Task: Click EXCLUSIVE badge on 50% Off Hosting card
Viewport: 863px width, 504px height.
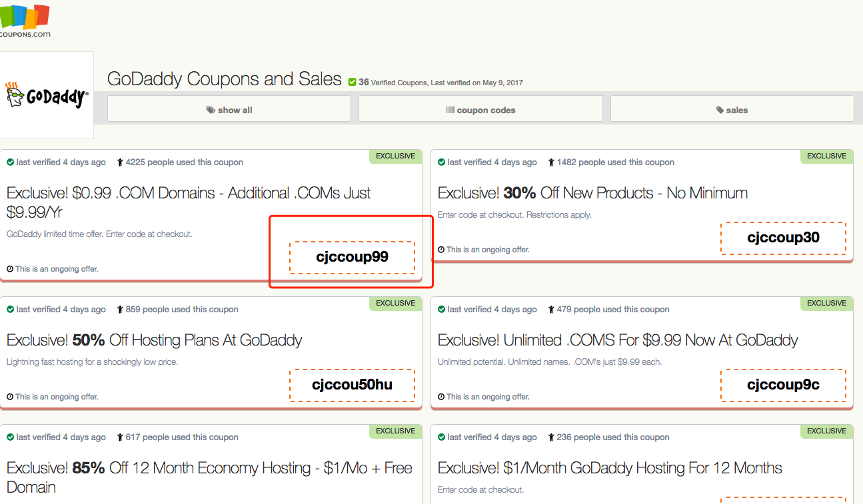Action: click(x=395, y=303)
